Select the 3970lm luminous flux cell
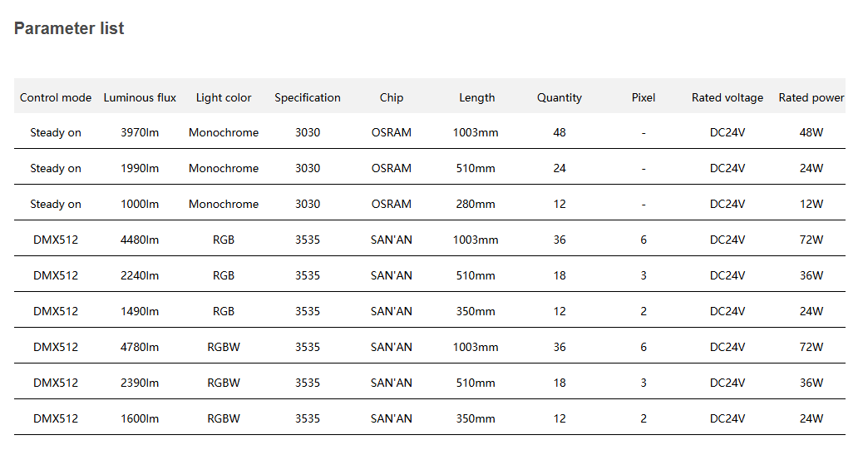Image resolution: width=868 pixels, height=455 pixels. tap(140, 132)
